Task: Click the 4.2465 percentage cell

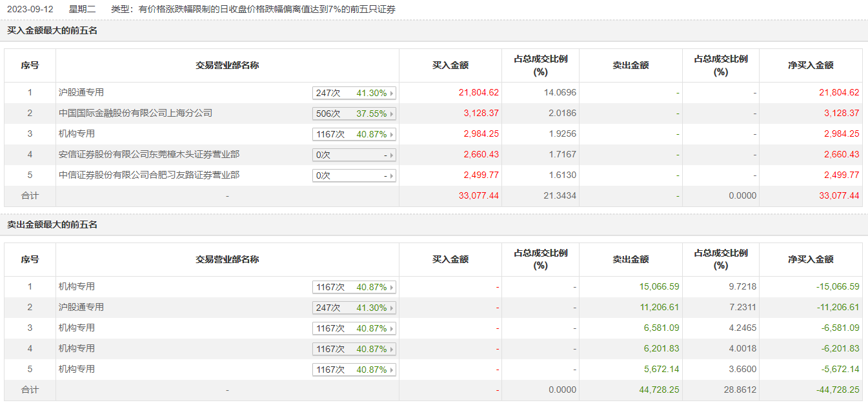Action: (742, 328)
